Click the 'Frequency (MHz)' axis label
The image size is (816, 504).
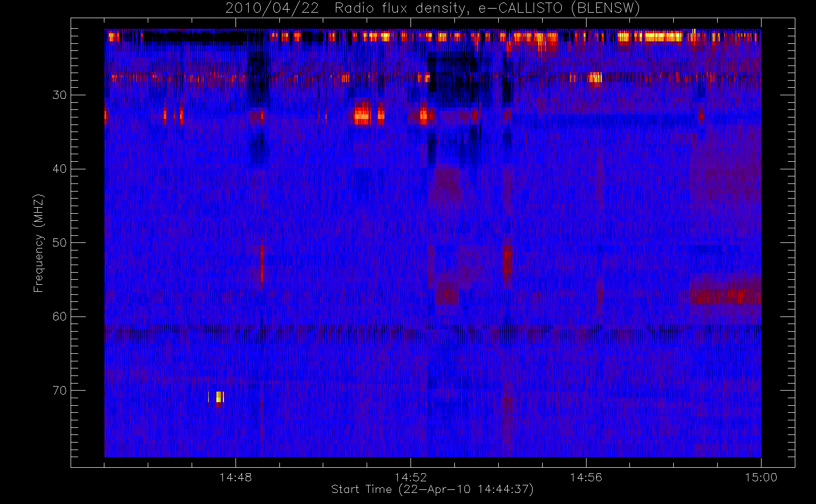(39, 243)
